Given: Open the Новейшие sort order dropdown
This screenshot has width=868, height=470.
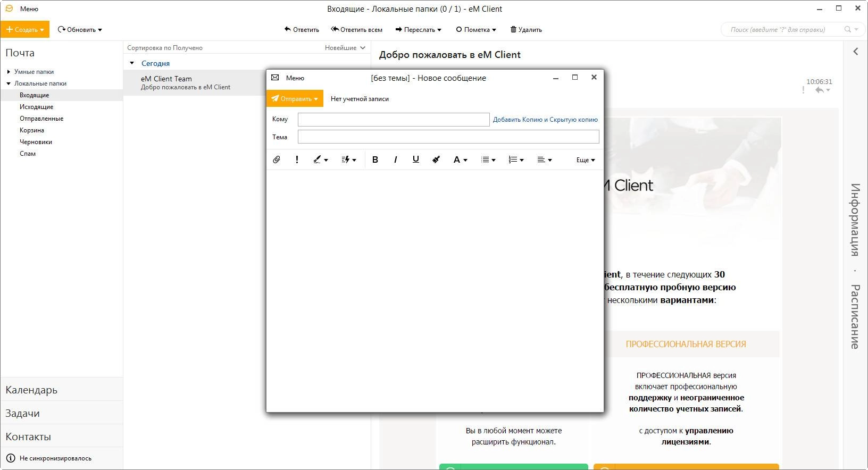Looking at the screenshot, I should (x=345, y=48).
